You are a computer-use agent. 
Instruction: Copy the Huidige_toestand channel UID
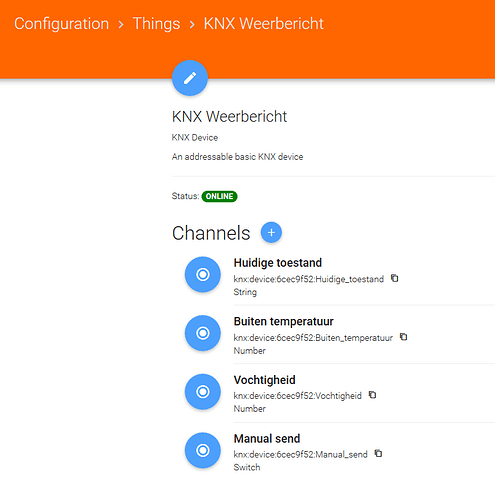click(395, 278)
